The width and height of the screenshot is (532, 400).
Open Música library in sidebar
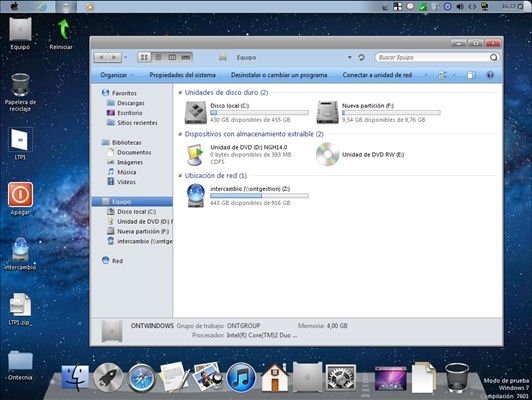(121, 172)
